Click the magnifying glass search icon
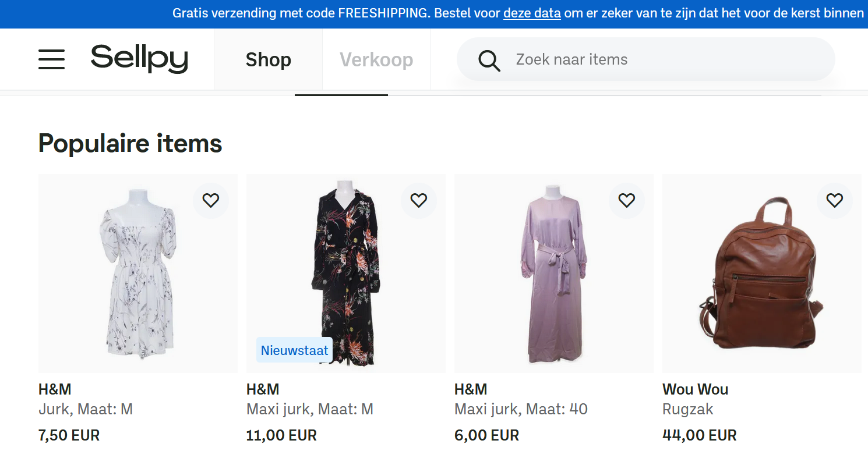This screenshot has width=868, height=451. [489, 60]
